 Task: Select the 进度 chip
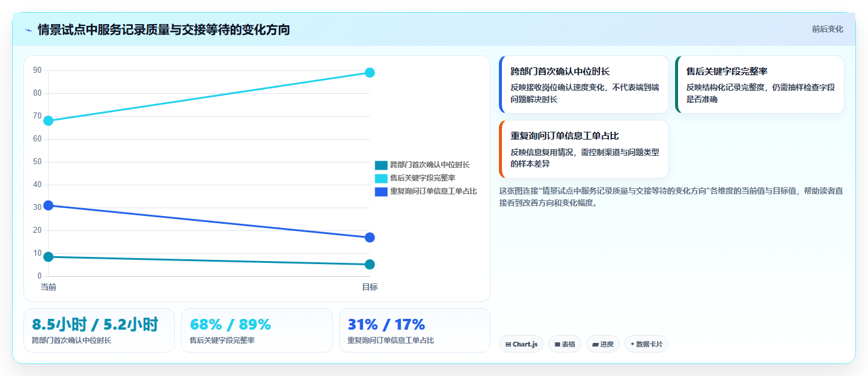tap(603, 344)
